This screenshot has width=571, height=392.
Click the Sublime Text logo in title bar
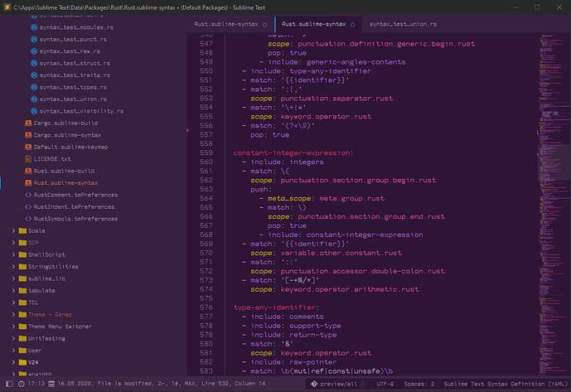click(7, 7)
